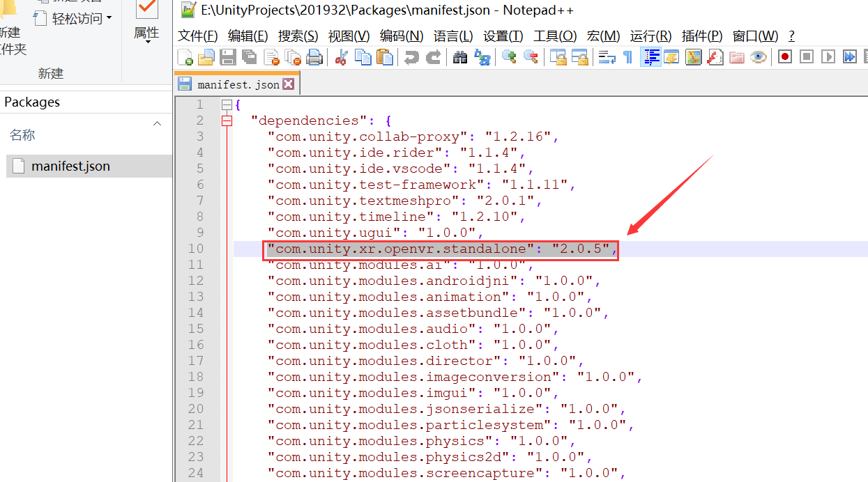
Task: Open the ? help menu
Action: click(x=791, y=36)
